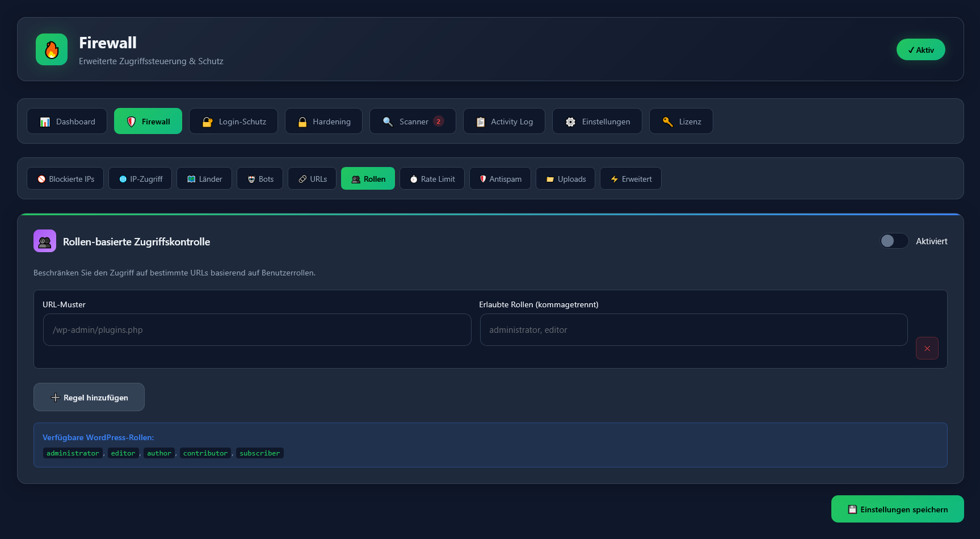Open Länder sub-tab with map icon
Image resolution: width=980 pixels, height=539 pixels.
click(204, 179)
